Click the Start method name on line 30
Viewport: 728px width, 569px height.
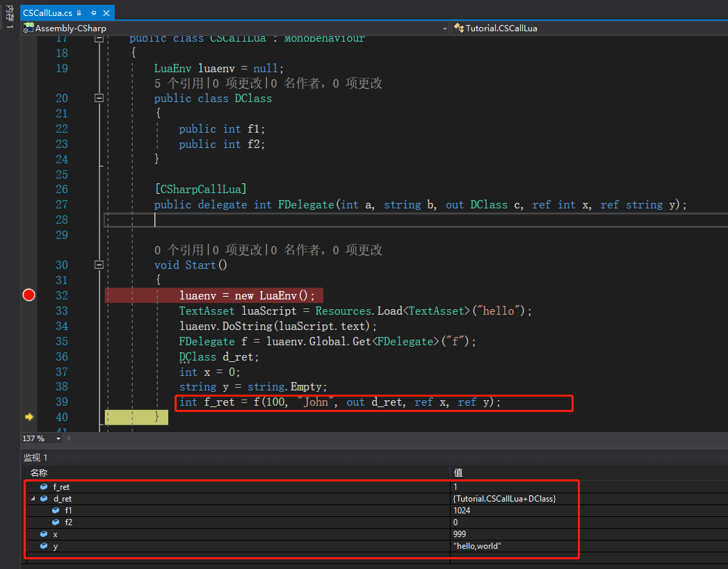coord(200,265)
